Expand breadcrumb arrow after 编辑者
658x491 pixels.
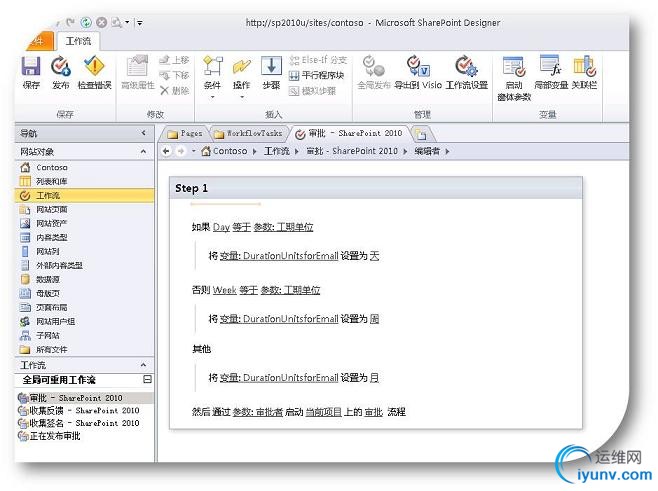[x=447, y=151]
